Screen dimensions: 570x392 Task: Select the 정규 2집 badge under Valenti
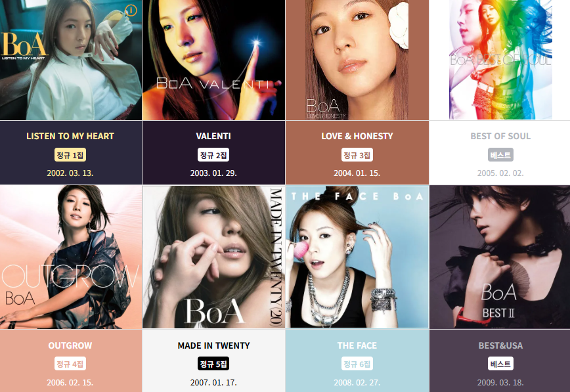point(213,155)
